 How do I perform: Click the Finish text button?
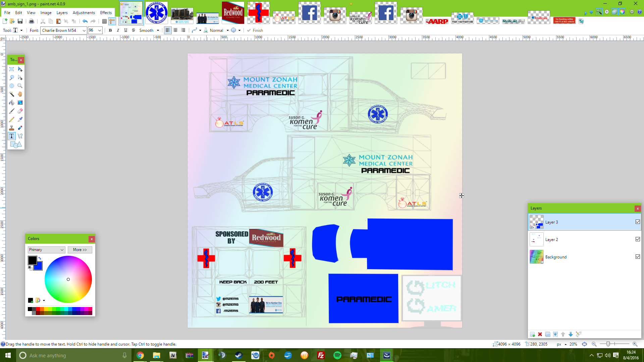pyautogui.click(x=255, y=31)
